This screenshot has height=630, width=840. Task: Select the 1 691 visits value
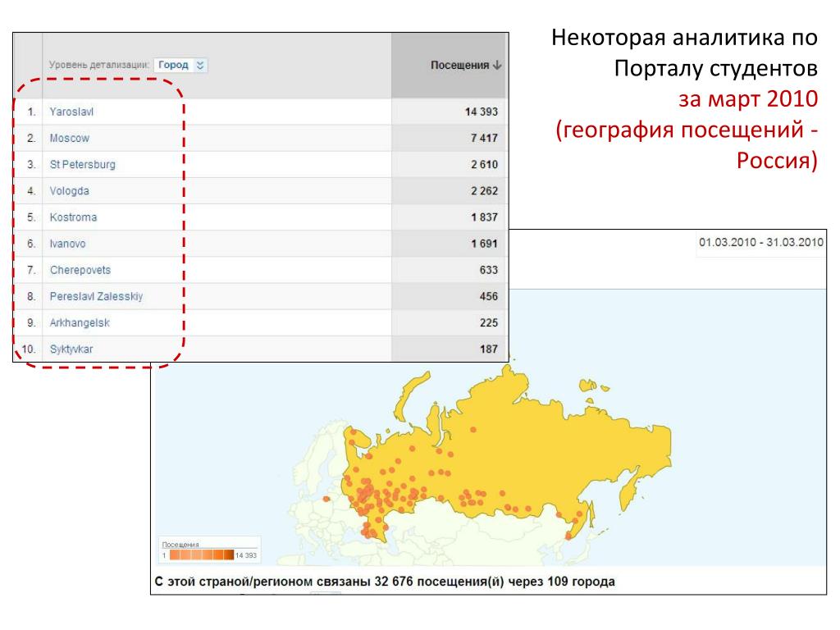coord(484,244)
